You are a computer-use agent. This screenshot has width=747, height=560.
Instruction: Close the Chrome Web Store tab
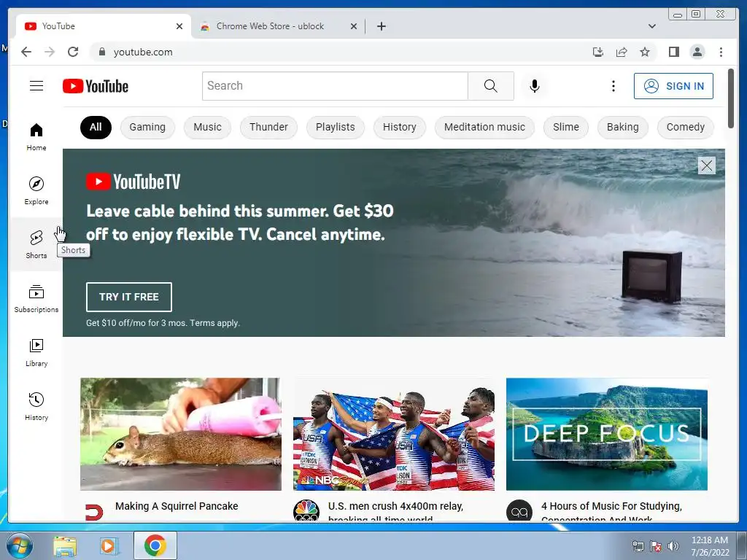click(x=354, y=26)
